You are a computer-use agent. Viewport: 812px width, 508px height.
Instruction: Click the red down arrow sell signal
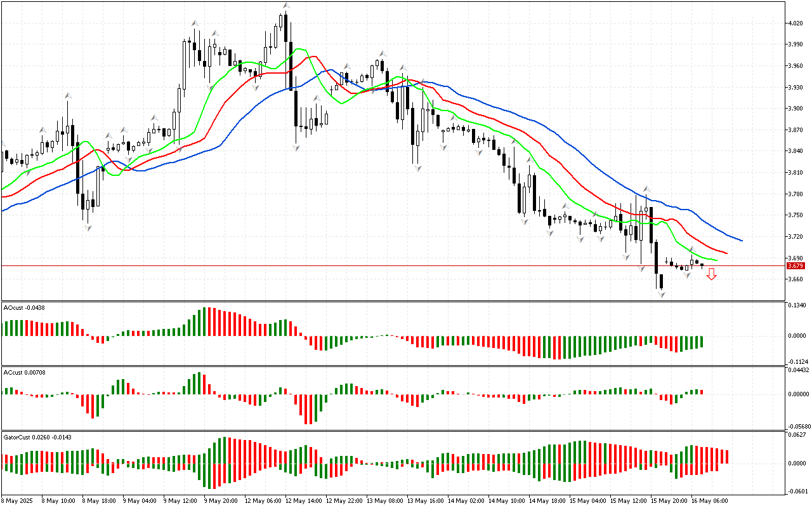pos(711,274)
